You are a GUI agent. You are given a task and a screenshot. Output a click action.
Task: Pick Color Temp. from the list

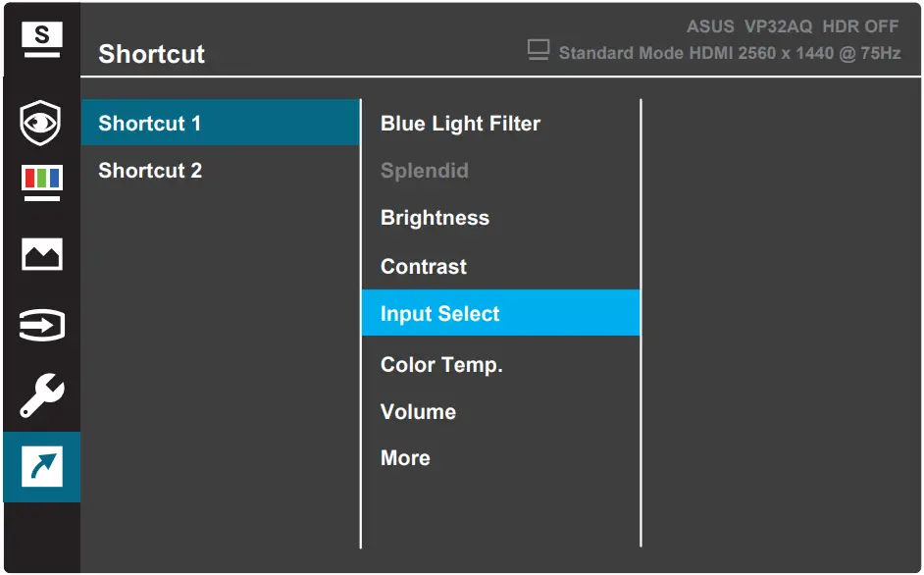441,364
